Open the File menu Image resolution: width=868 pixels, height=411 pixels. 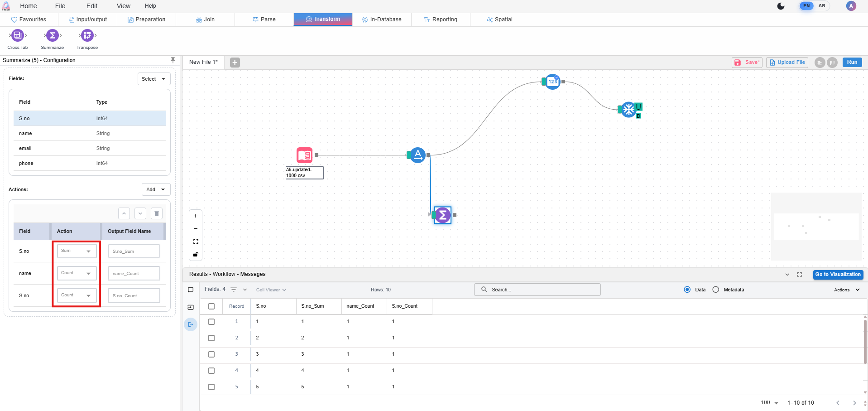60,6
